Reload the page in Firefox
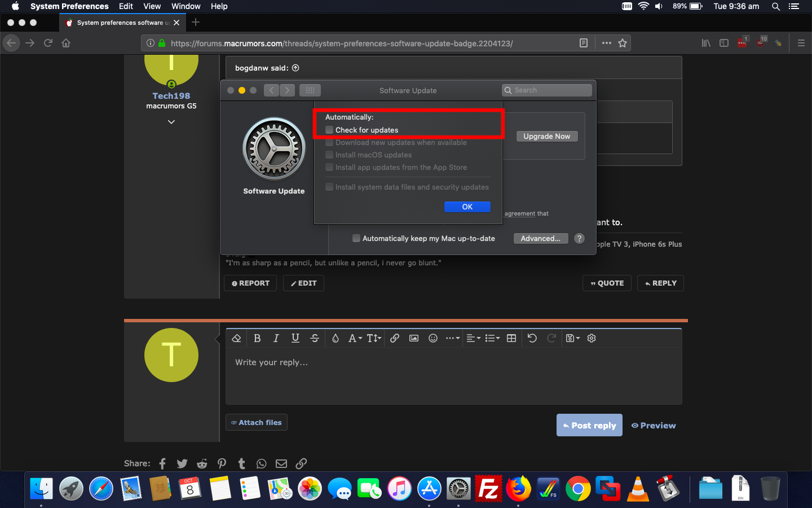The width and height of the screenshot is (812, 508). pos(48,43)
